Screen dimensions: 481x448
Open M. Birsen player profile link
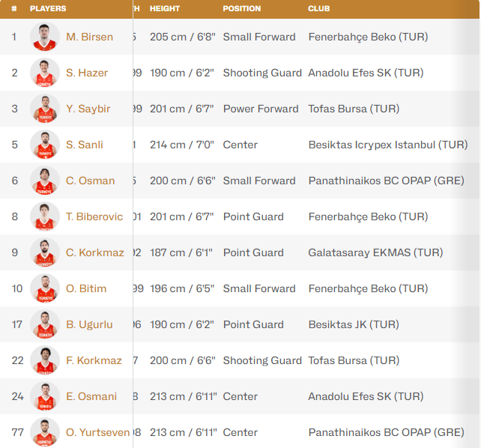pyautogui.click(x=89, y=37)
